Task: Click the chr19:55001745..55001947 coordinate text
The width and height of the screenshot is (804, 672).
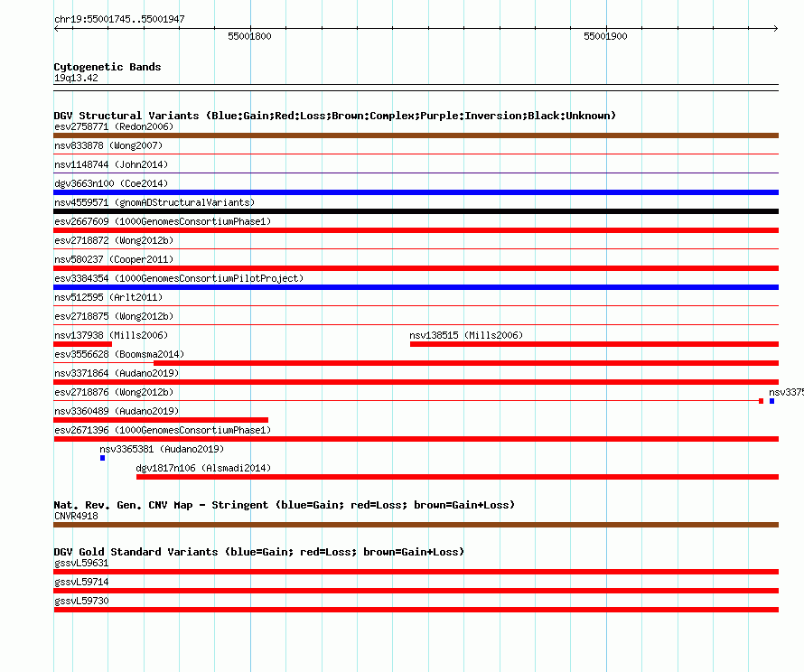Action: click(x=119, y=19)
